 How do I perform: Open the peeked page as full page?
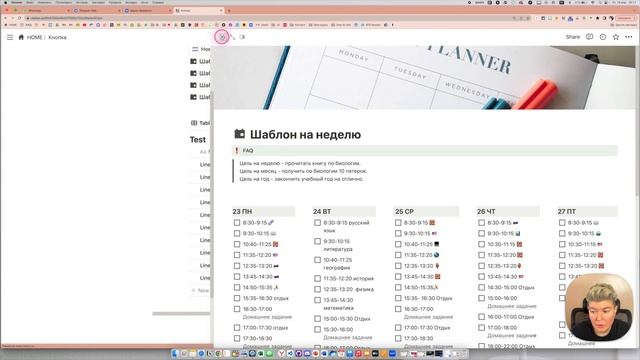[x=232, y=37]
